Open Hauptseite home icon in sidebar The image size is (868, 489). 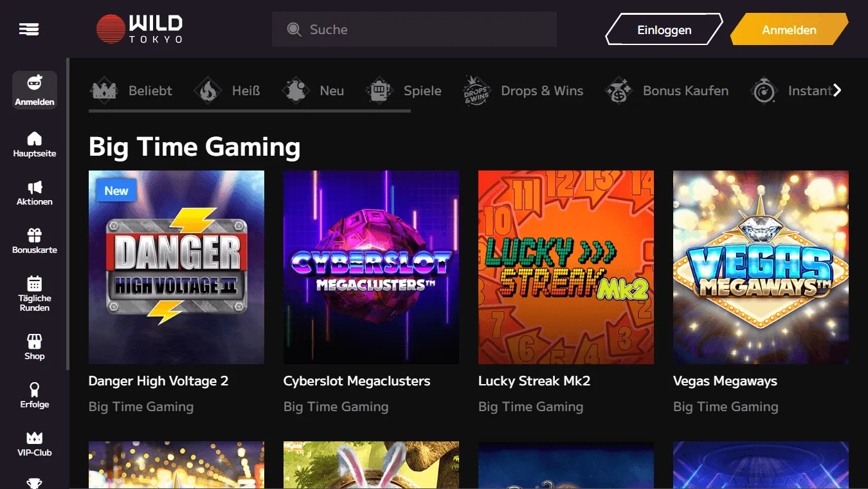(x=35, y=144)
